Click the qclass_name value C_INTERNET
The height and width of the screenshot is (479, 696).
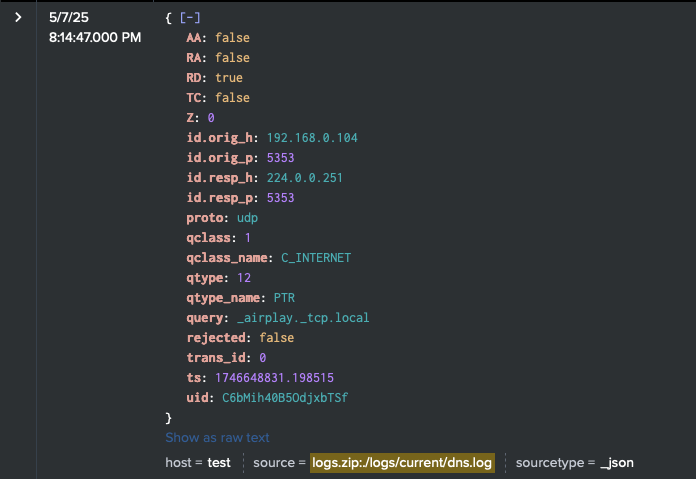point(316,258)
